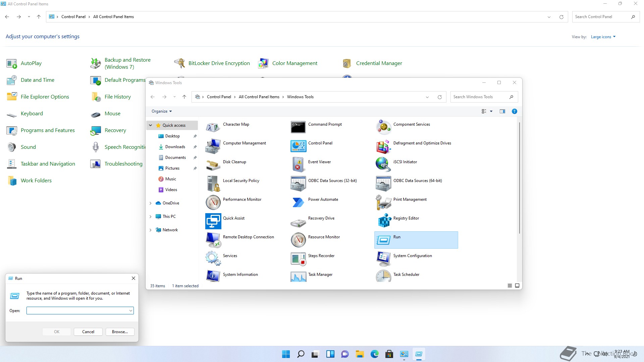Open address history dropdown in Control Panel window

(549, 17)
